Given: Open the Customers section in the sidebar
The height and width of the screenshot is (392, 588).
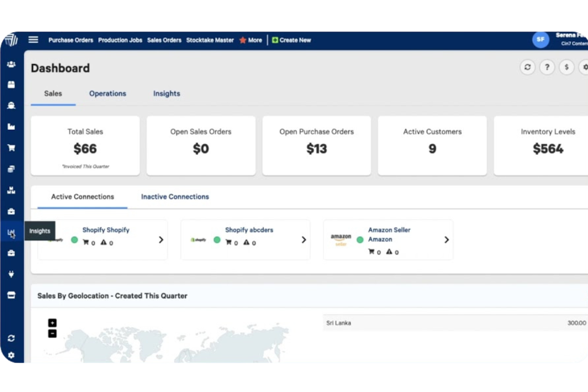Looking at the screenshot, I should coord(11,64).
